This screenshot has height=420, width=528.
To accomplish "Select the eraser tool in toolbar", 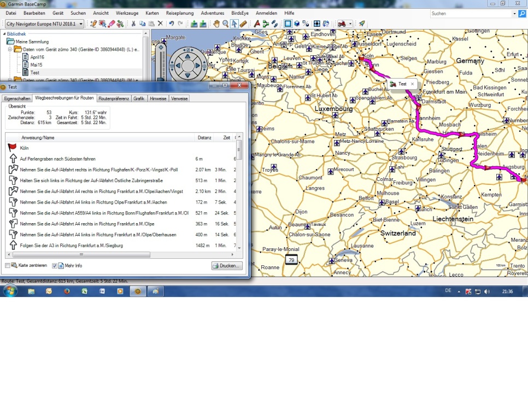I will (112, 24).
